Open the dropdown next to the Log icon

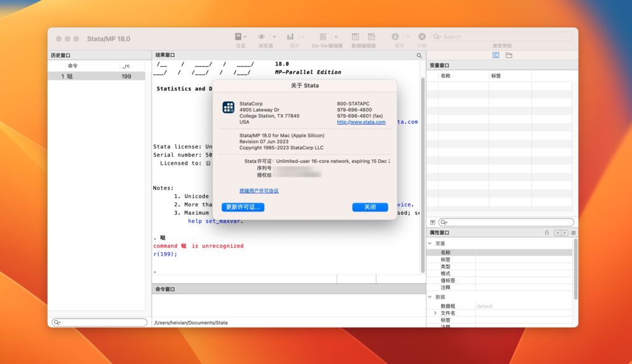click(x=246, y=36)
